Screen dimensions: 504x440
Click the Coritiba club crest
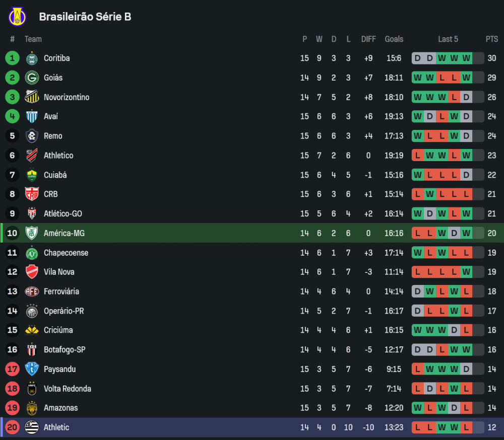click(32, 58)
